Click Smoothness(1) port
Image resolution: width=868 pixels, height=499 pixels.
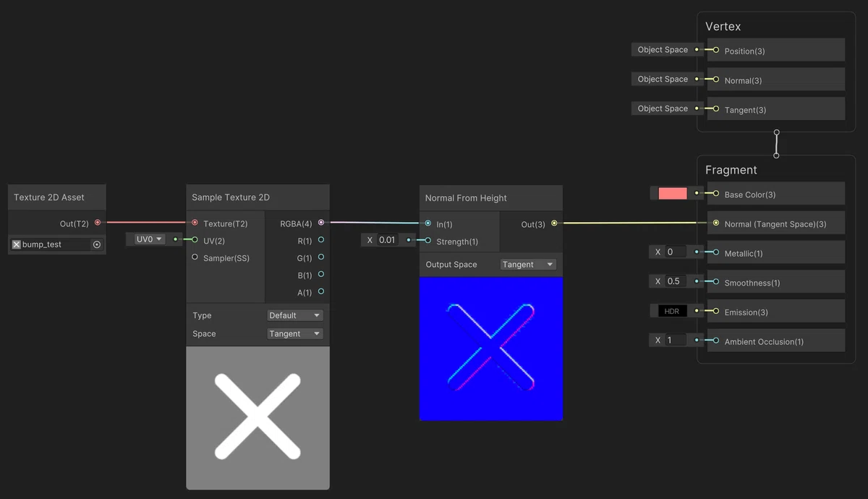(715, 282)
